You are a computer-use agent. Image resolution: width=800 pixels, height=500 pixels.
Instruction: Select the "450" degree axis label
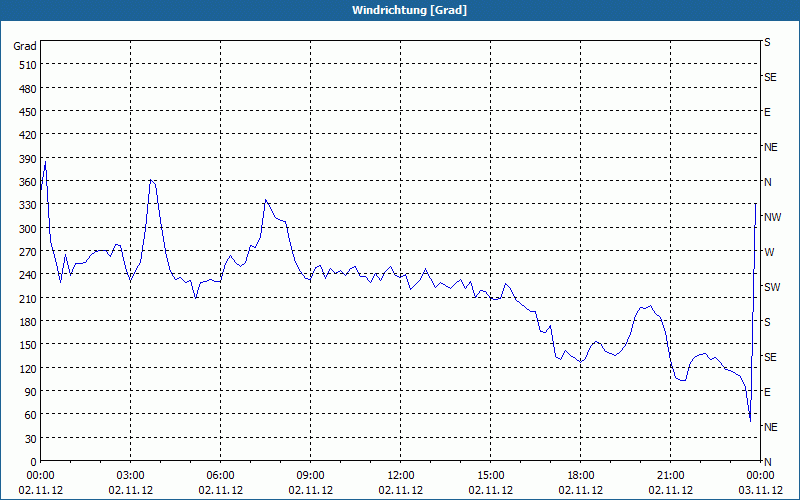click(28, 112)
